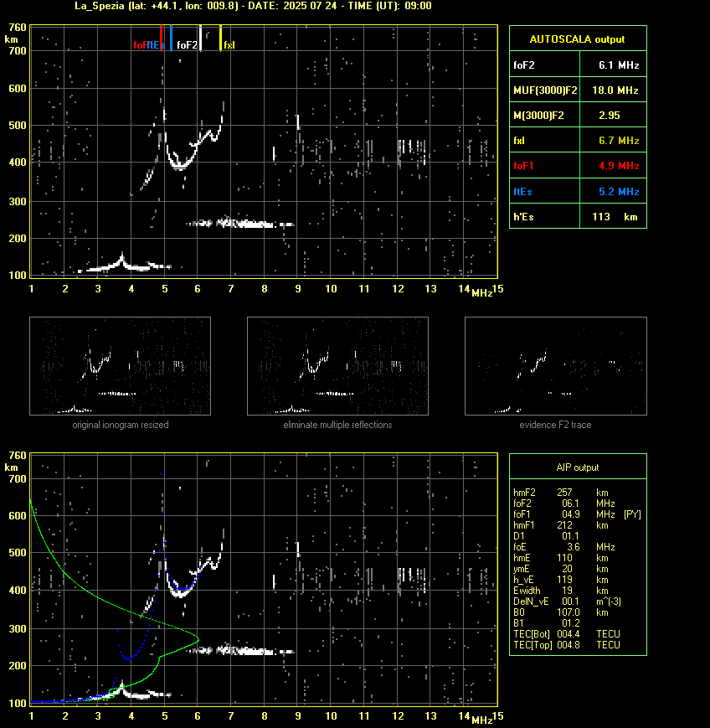Select the red 4.9 MHz value cell
Screen dimensions: 710x728
pyautogui.click(x=613, y=166)
